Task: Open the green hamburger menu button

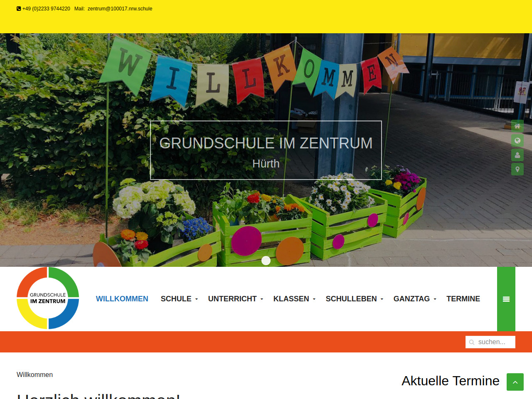Action: coord(506,299)
